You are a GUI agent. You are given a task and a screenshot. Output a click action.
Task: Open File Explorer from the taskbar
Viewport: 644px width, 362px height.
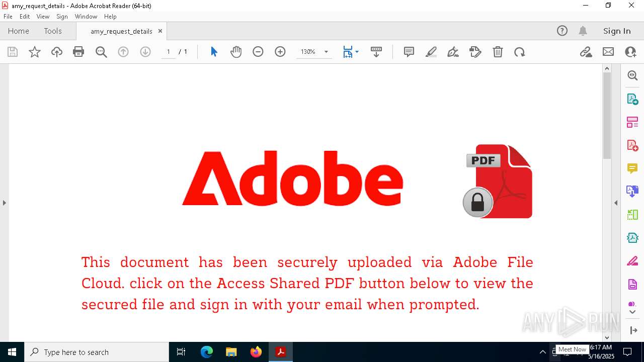(x=231, y=352)
